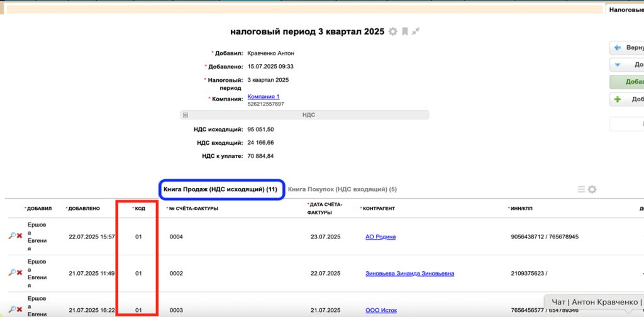Click the collapse arrows icon beside the title

416,31
